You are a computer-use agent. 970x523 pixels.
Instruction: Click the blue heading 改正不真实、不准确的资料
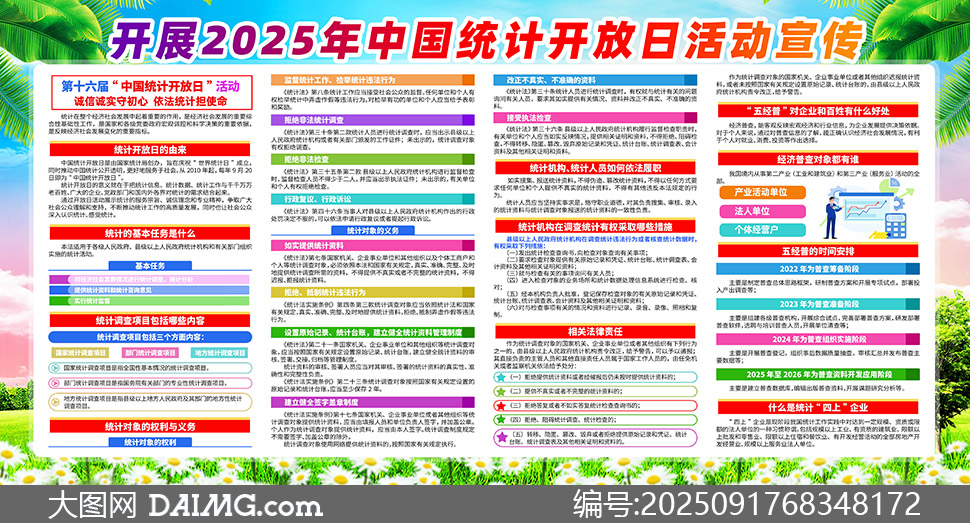tap(595, 80)
